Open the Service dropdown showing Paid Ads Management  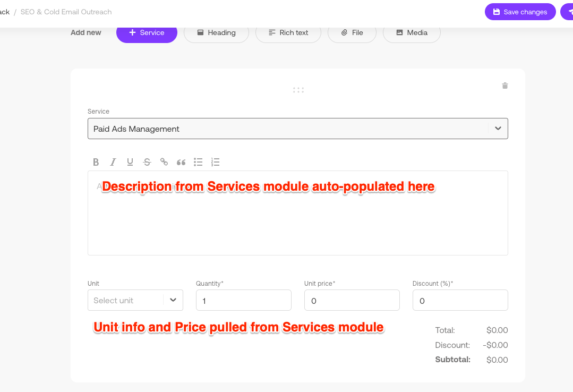287,129
